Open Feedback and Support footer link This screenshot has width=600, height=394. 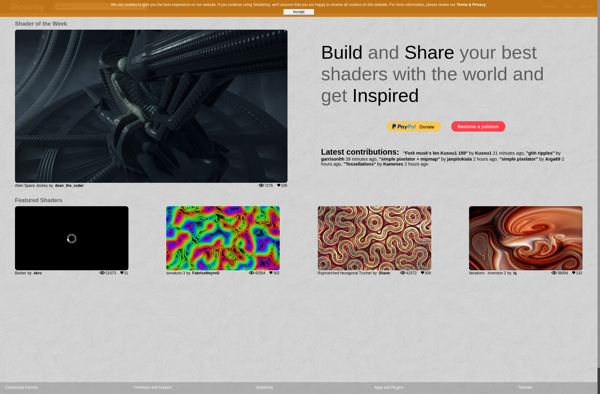[153, 387]
